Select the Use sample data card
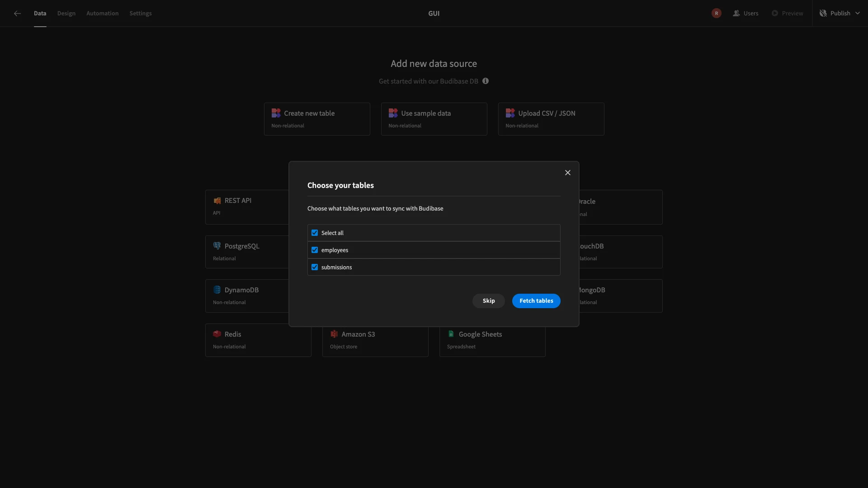 click(x=434, y=119)
